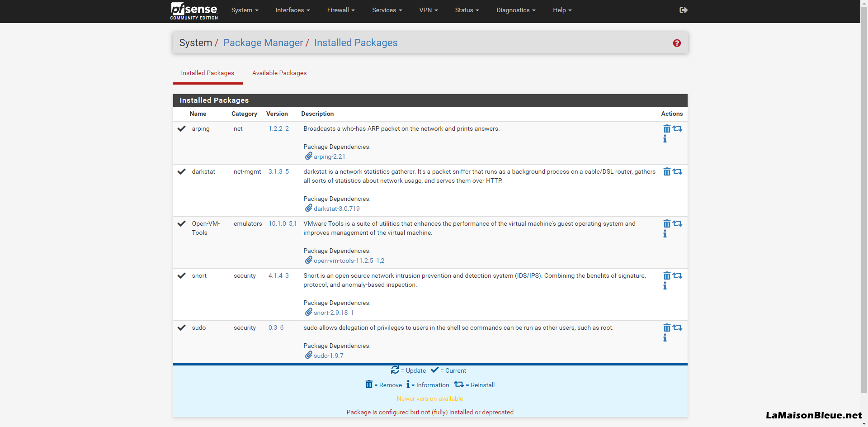
Task: Click the 'Newer version available' legend text
Action: click(x=430, y=399)
